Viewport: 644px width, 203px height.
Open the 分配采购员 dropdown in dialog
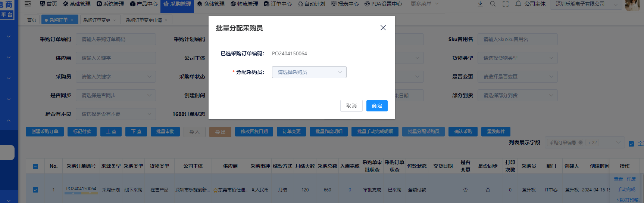pyautogui.click(x=309, y=72)
